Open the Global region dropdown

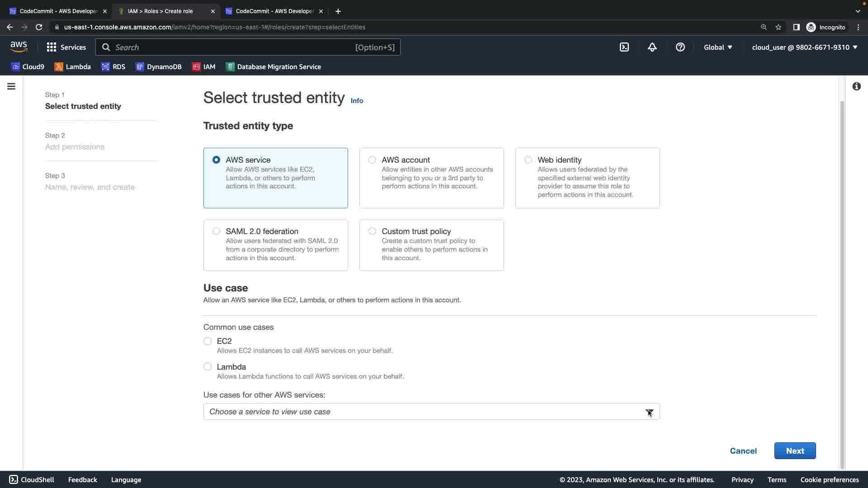click(718, 47)
